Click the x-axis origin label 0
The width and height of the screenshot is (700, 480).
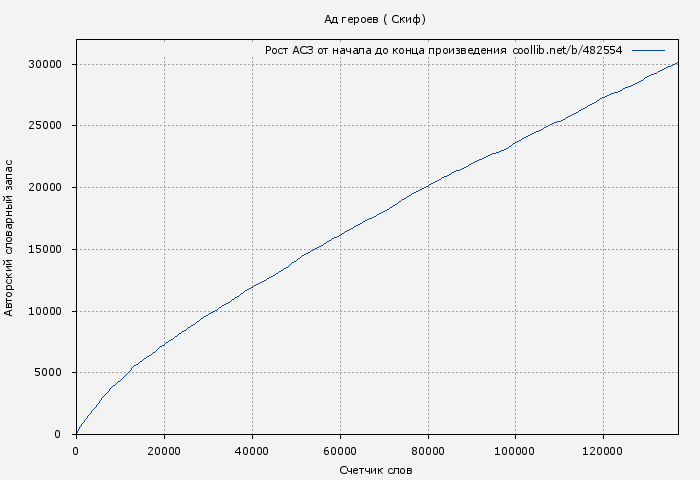76,452
